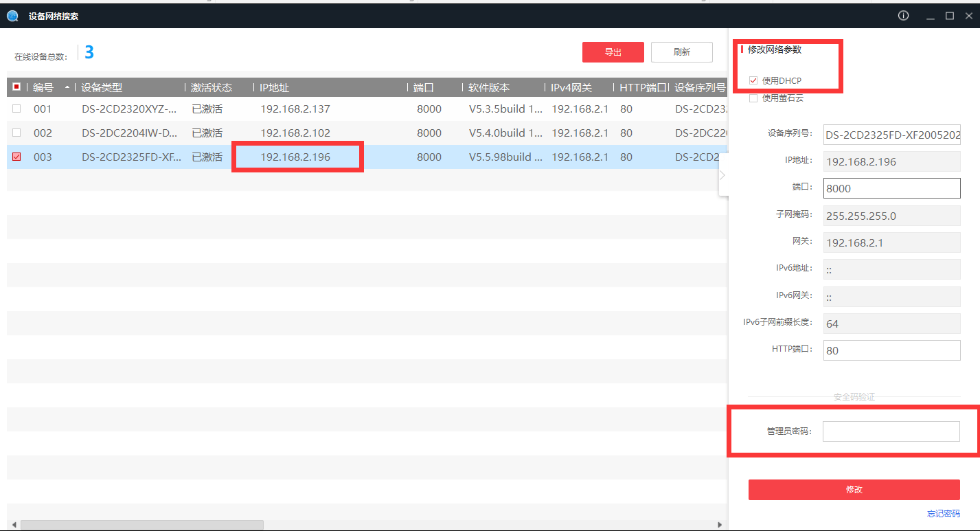Toggle the select-all checkbox in table header
Viewport: 980px width, 531px height.
(x=16, y=87)
